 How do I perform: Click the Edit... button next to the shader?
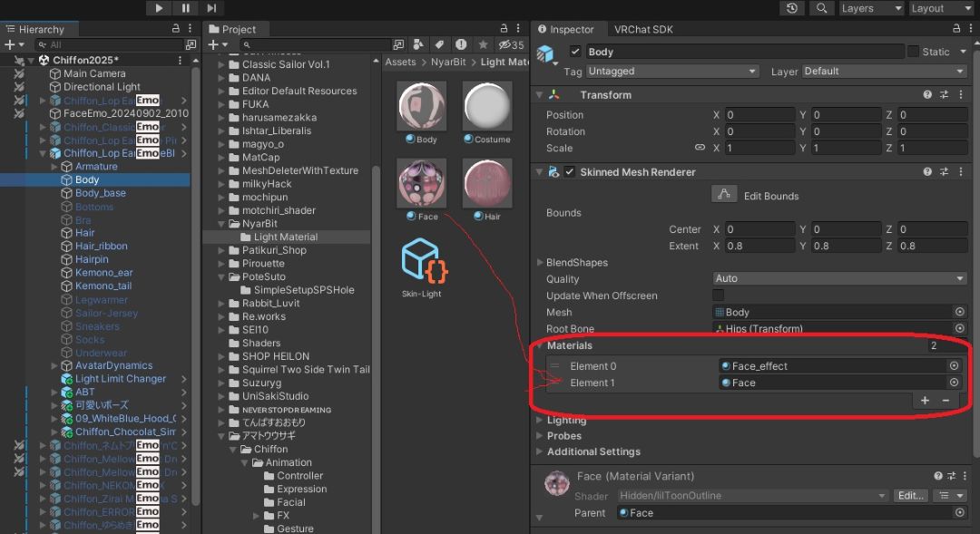[x=911, y=495]
